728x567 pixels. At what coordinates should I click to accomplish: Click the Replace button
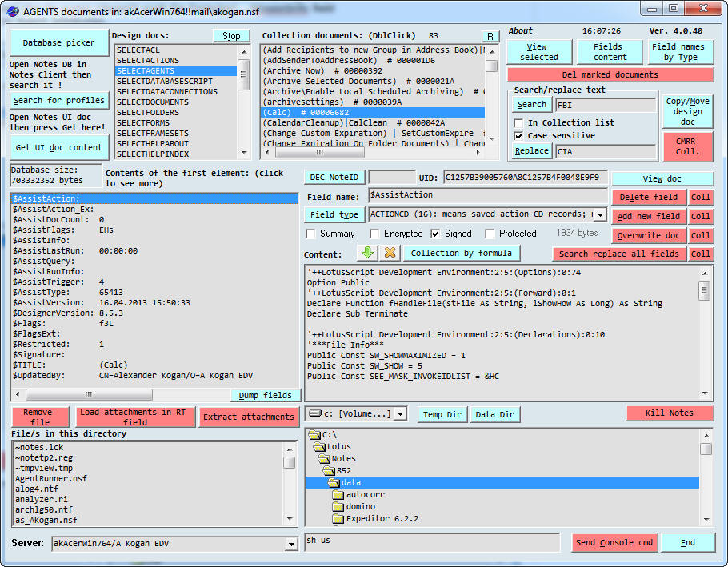[532, 151]
